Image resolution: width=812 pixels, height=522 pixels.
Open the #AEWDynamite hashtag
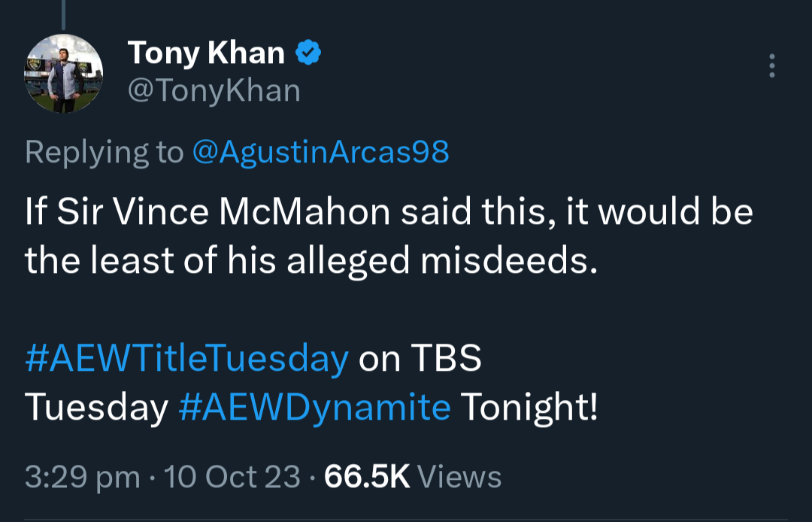315,407
